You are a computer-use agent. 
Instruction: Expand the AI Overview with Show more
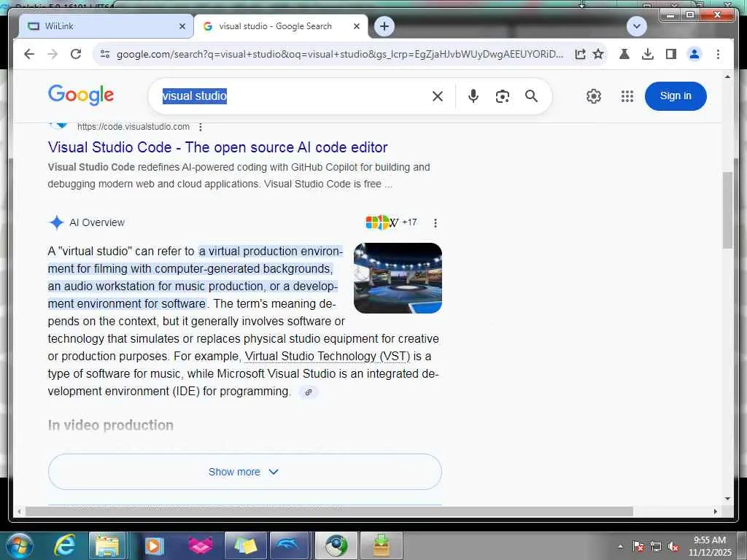[245, 472]
